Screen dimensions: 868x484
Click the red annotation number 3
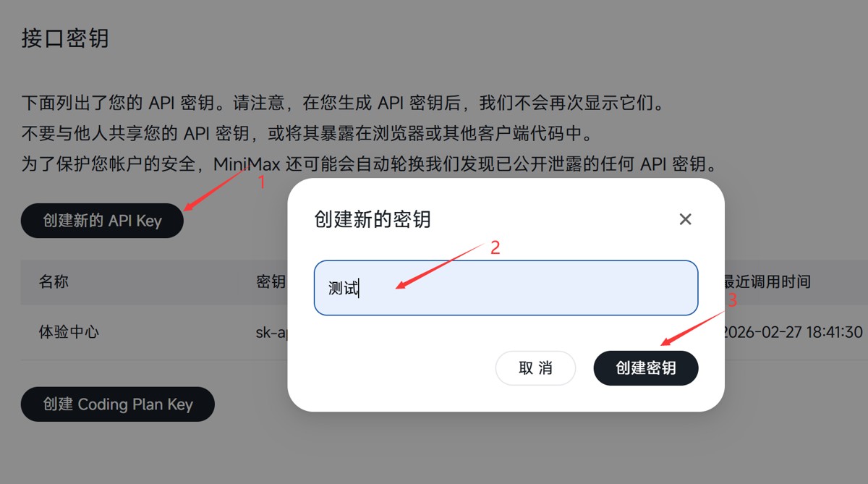[732, 300]
